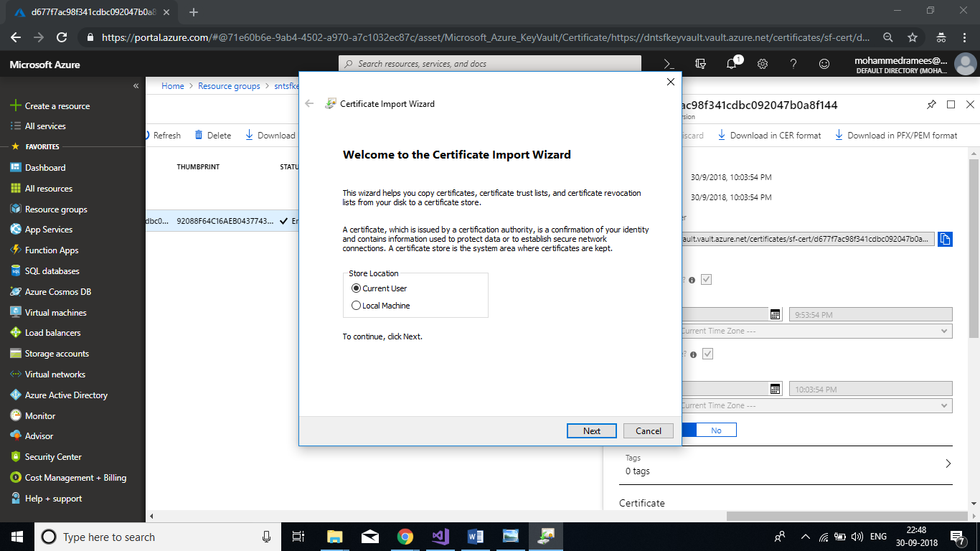Pin the certificate blade with pin icon
Screen dimensions: 980x551
click(931, 105)
